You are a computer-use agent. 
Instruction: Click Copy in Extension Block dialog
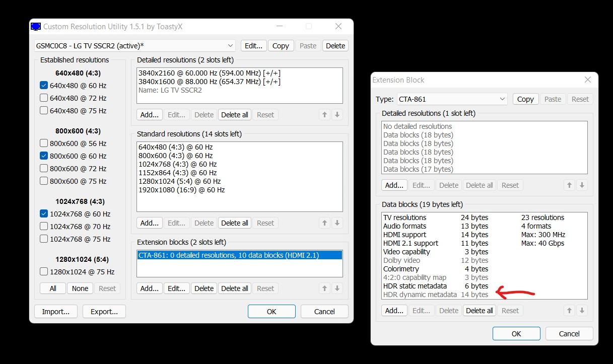pos(525,99)
